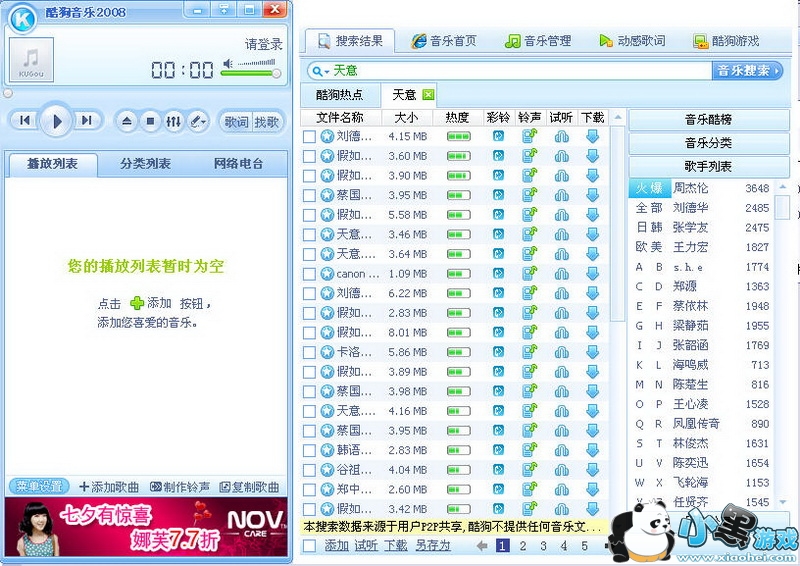
Task: Click the 彩铃 icon for the 韩语 song
Action: coord(498,450)
